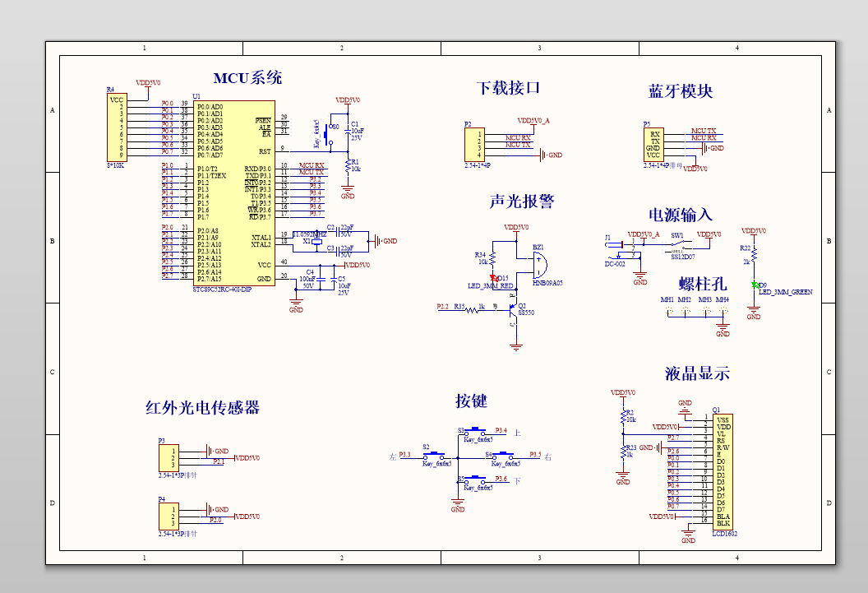This screenshot has height=593, width=868.
Task: Select mounting hole MH1 in 螺柱孔 section
Action: (668, 312)
